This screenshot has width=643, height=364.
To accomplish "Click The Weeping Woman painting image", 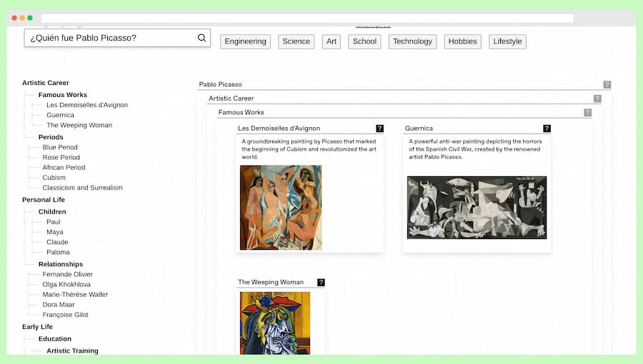I will click(275, 323).
